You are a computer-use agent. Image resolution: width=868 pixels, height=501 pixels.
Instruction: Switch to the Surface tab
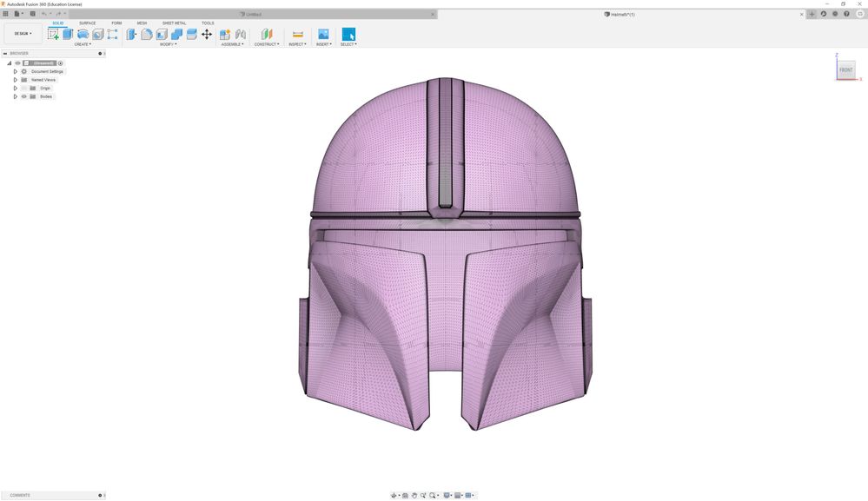click(x=88, y=23)
